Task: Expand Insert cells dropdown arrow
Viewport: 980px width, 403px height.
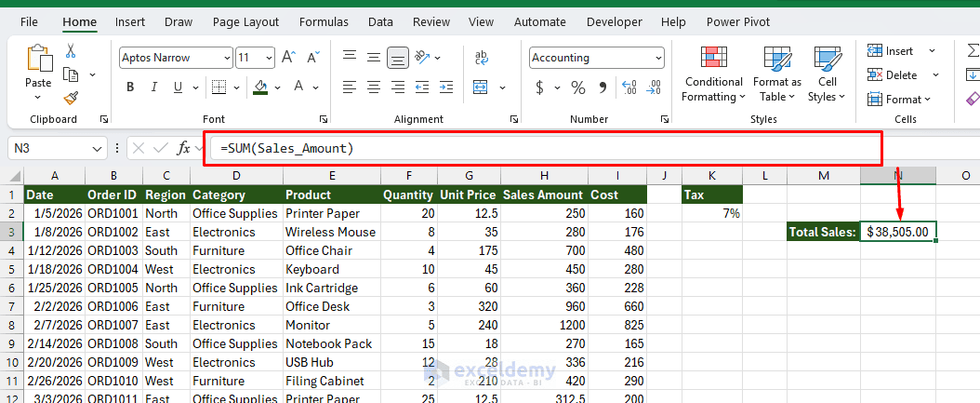Action: tap(932, 50)
